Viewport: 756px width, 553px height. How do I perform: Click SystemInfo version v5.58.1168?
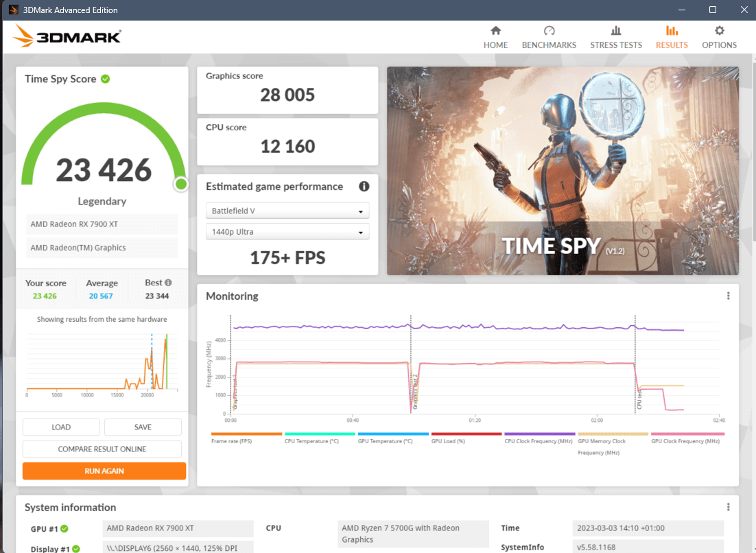(648, 548)
